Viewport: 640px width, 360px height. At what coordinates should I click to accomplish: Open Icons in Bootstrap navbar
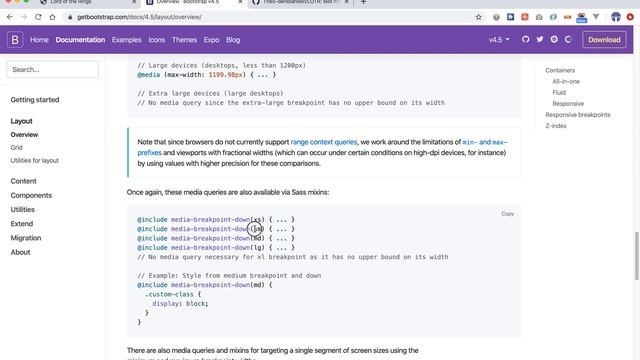tap(157, 40)
